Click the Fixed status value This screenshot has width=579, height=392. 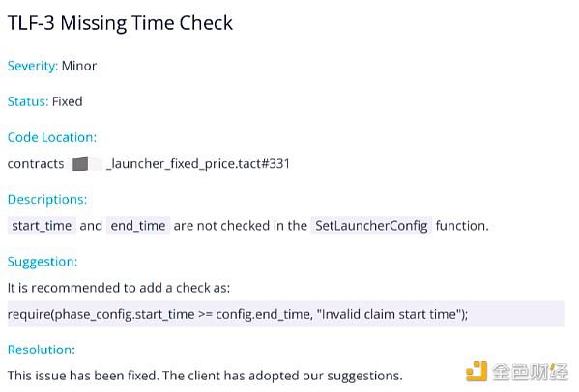pyautogui.click(x=68, y=101)
